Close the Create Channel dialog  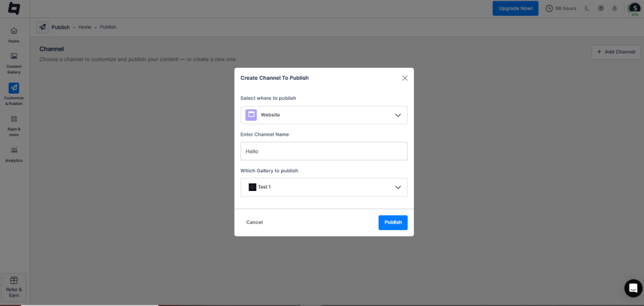pos(405,78)
